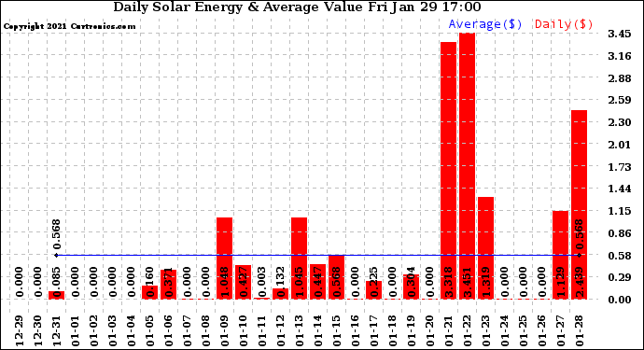Click the 0.132 value label at 01-12
644x350 pixels.
pyautogui.click(x=281, y=282)
